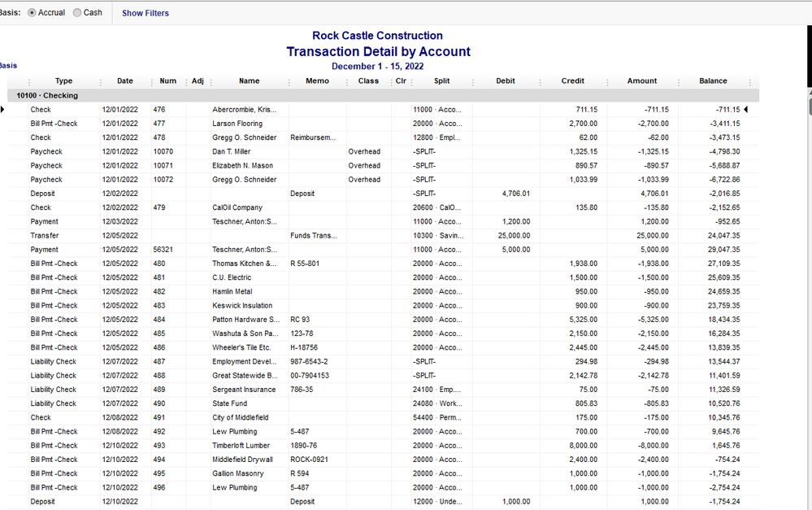
Task: Click the December 1 - 15, 2022 date subtitle
Action: point(377,66)
